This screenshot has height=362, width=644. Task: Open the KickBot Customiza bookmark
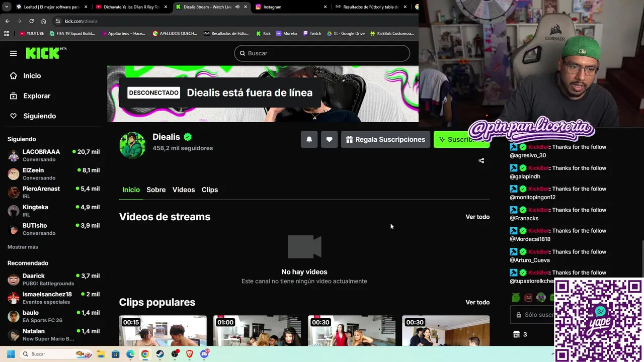(392, 34)
